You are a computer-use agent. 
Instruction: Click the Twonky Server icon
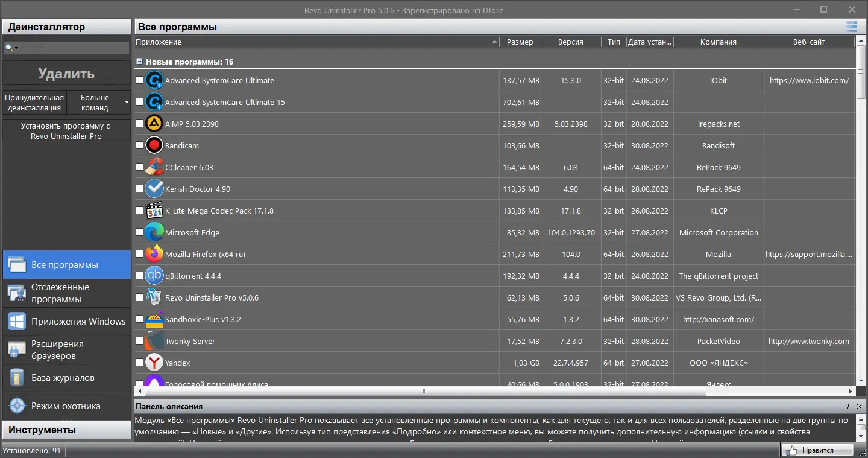(x=155, y=341)
